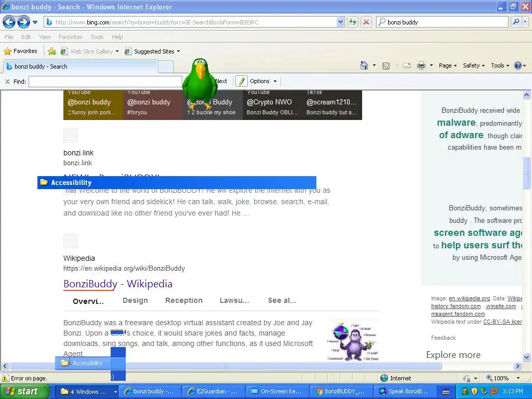Open the Home page icon
Image resolution: width=532 pixels, height=399 pixels.
[x=364, y=65]
